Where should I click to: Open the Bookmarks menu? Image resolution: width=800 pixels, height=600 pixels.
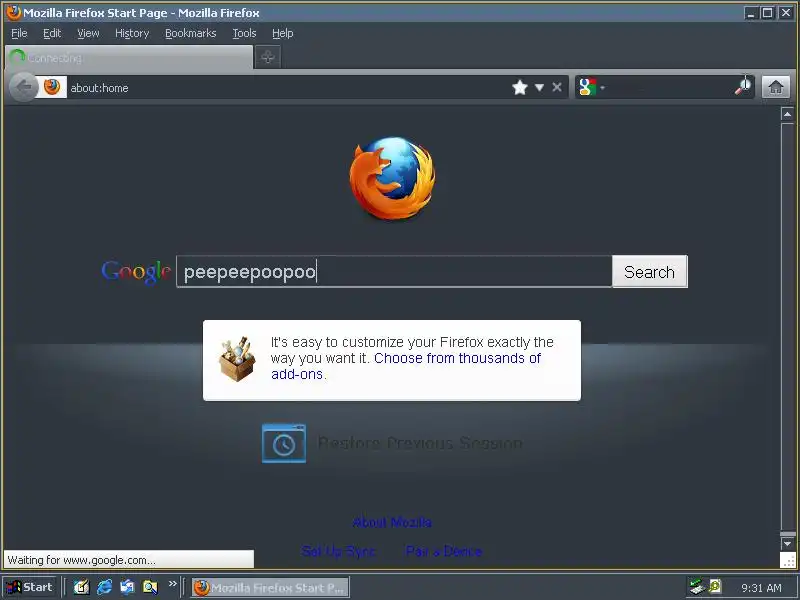190,33
